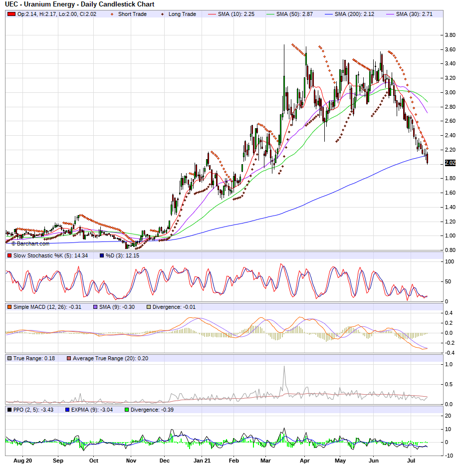Click the green PPO Divergence swatch
The image size is (464, 476).
(127, 410)
